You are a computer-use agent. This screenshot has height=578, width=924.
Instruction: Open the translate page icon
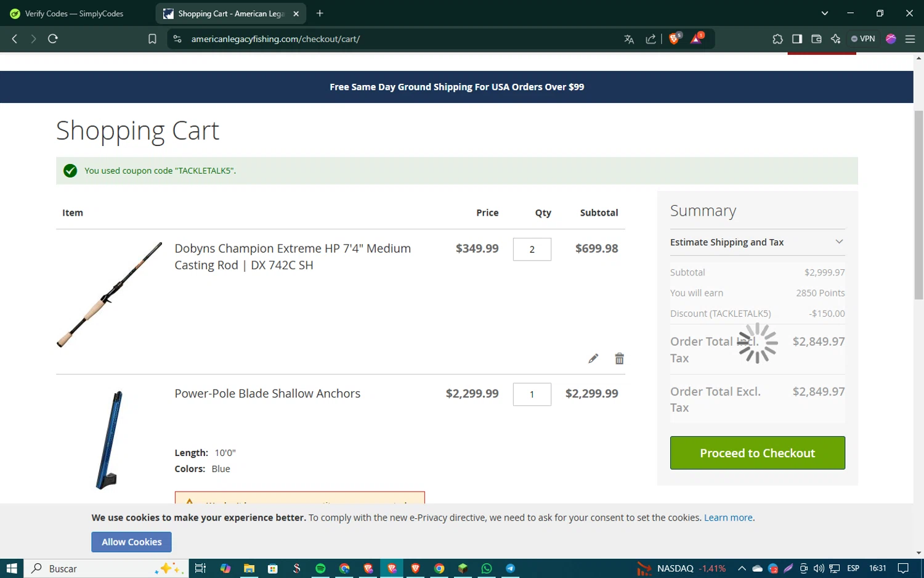pyautogui.click(x=629, y=39)
